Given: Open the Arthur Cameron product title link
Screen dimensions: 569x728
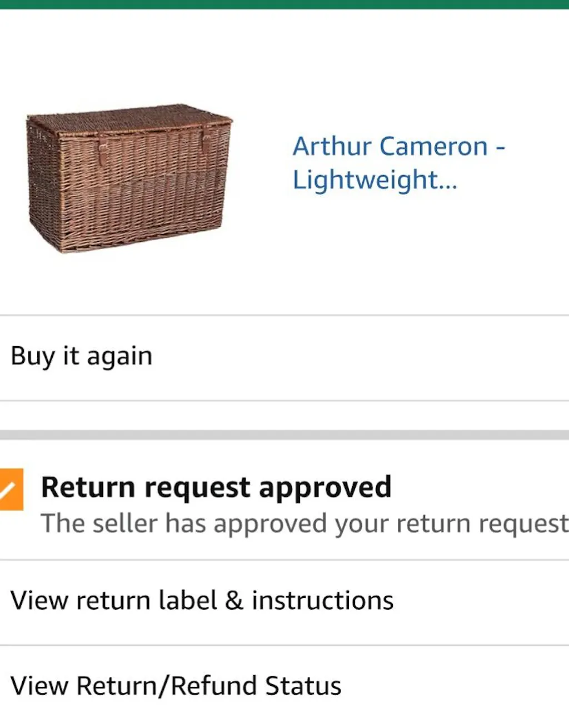Looking at the screenshot, I should 398,163.
